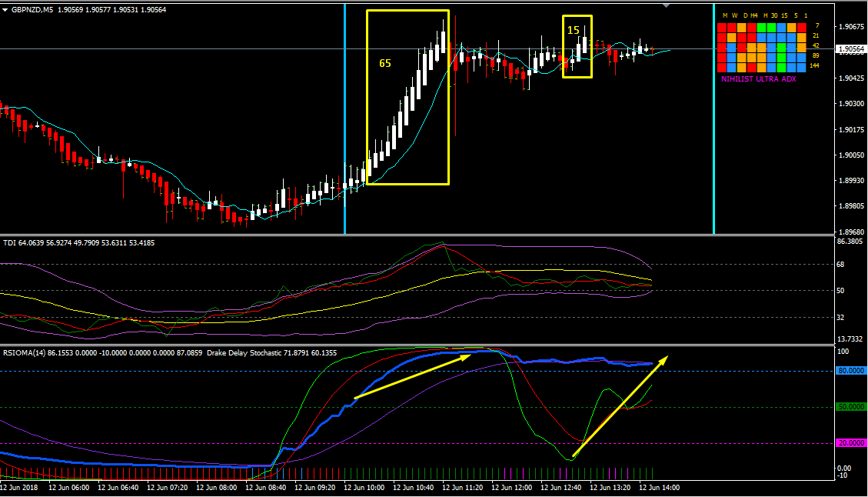Click the OHLC values 1.90569 1.90577 1.90531 1.90564
The width and height of the screenshot is (868, 497).
coord(111,9)
